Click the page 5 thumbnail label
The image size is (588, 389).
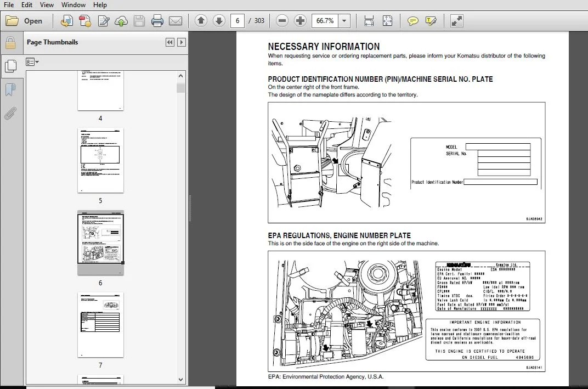100,201
